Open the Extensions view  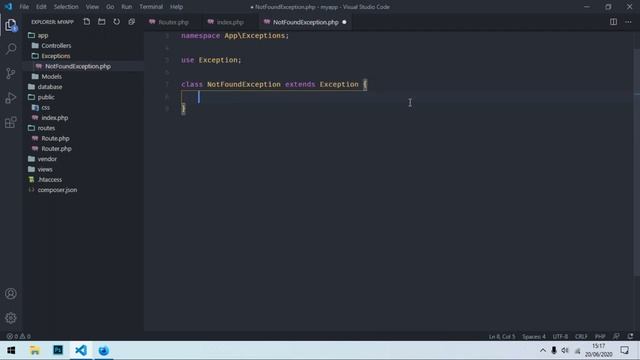coord(11,122)
